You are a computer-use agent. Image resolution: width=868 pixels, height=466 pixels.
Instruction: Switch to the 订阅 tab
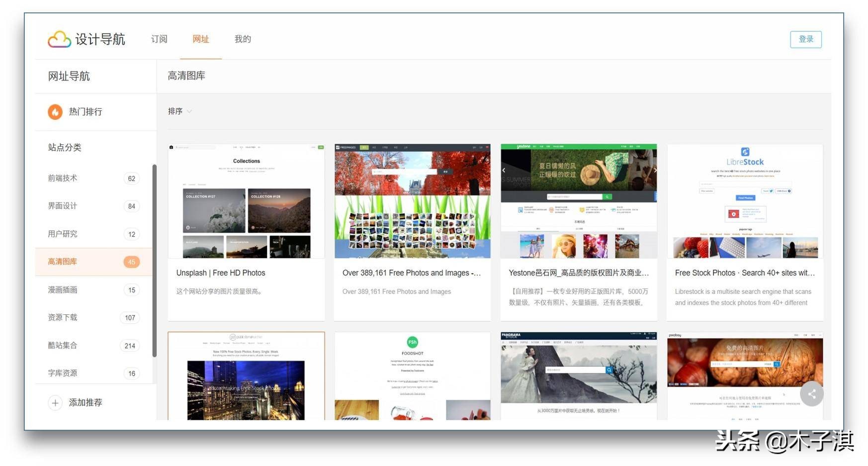pyautogui.click(x=159, y=39)
